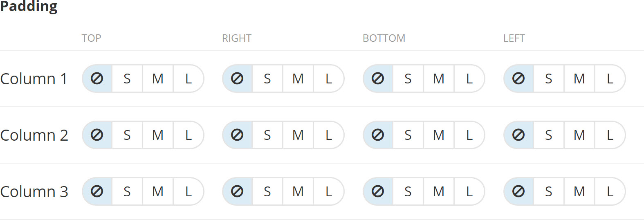
Task: Set Column 1 top padding to S
Action: click(127, 79)
